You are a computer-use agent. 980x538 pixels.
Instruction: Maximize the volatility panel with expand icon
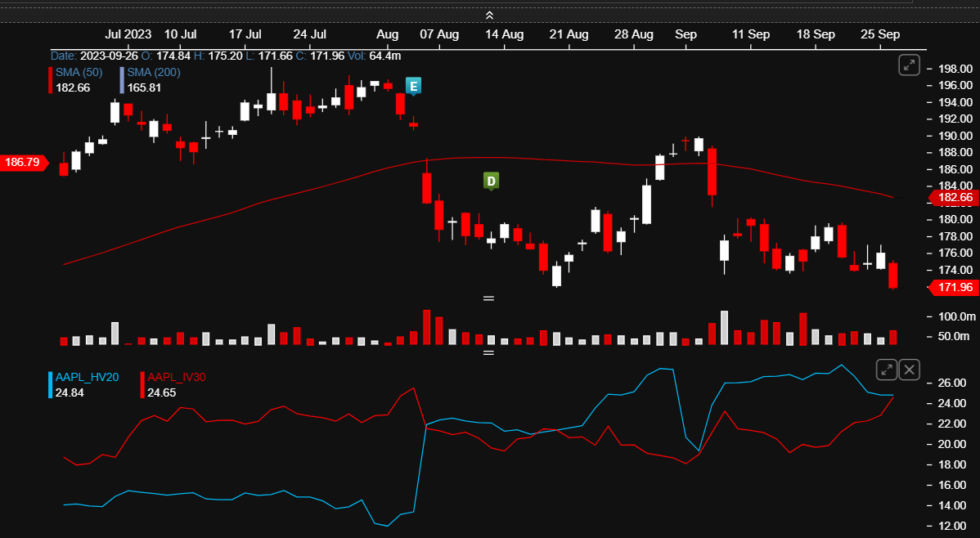tap(886, 370)
